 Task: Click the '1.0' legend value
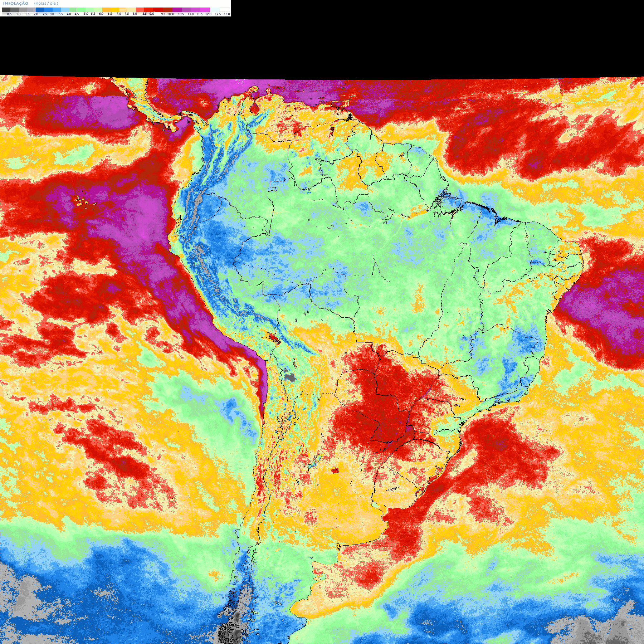click(x=18, y=14)
